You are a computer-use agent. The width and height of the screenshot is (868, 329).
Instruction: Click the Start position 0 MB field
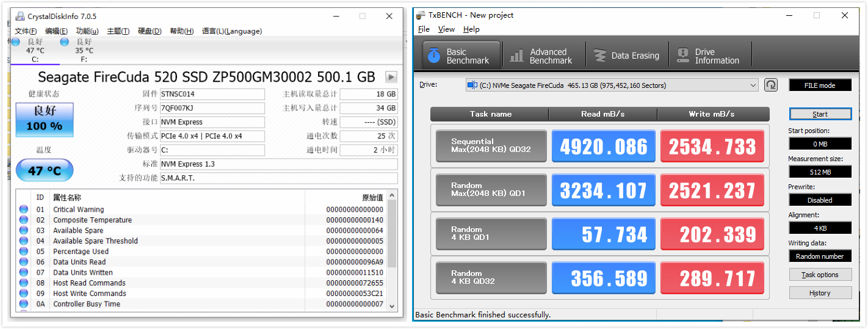820,144
